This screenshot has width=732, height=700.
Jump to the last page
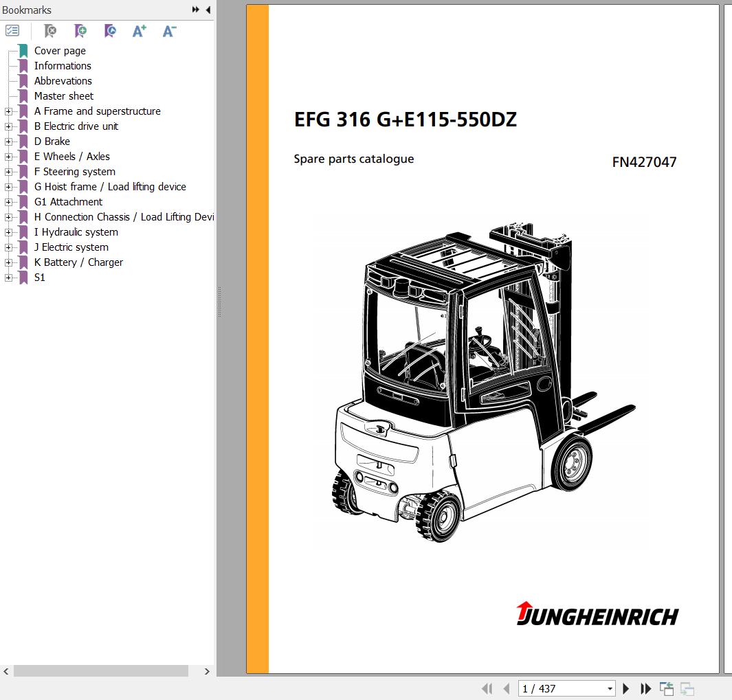pos(645,688)
